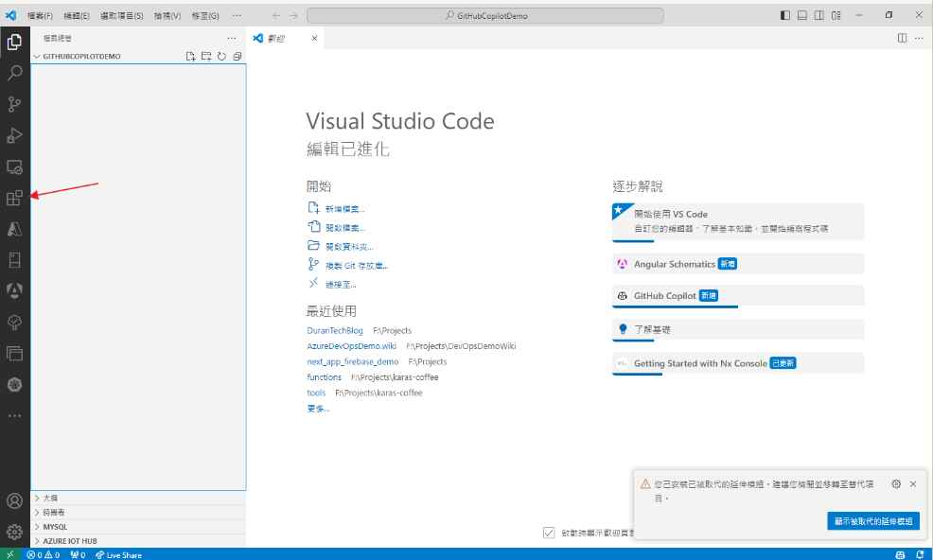Expand the 時間表 timeline section

coord(138,513)
